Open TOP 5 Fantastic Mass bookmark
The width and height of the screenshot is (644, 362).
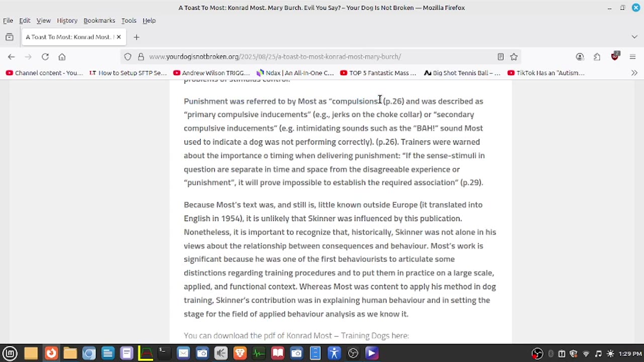pyautogui.click(x=378, y=73)
